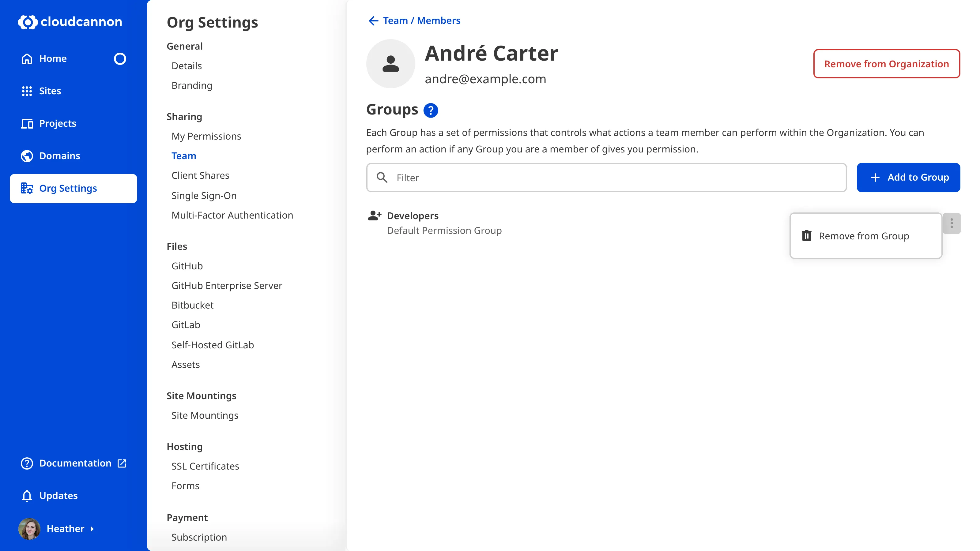Open Multi-Factor Authentication settings

click(232, 215)
